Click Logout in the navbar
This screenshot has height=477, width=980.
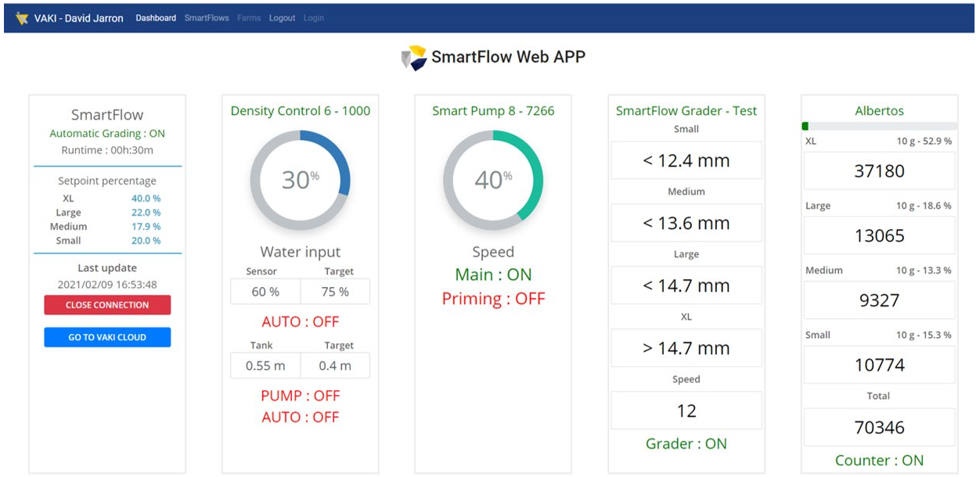tap(282, 18)
